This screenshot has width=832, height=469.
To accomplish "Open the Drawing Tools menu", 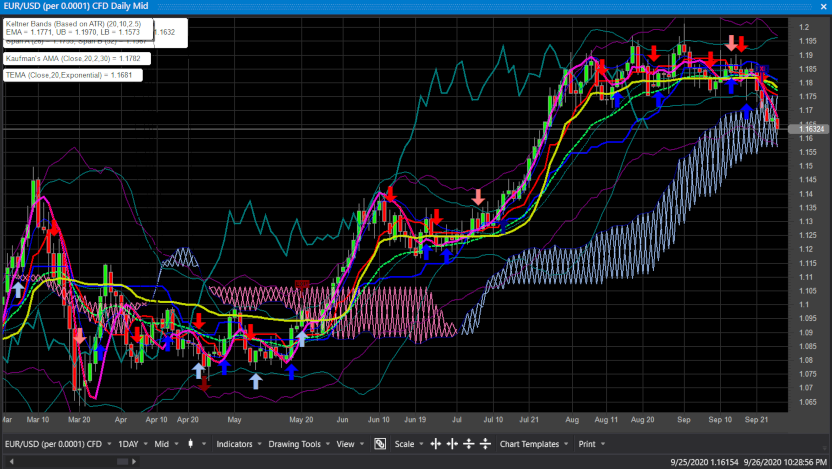I will pos(299,444).
